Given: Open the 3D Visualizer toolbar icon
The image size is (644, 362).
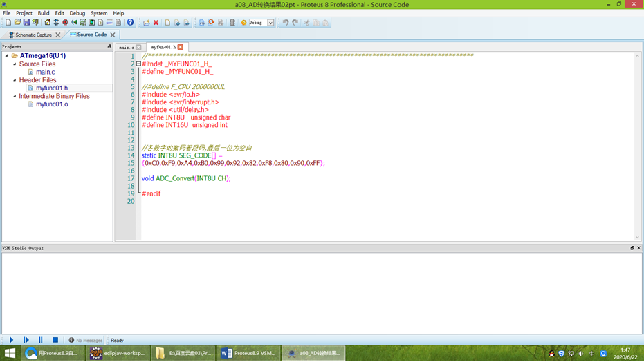Looking at the screenshot, I should click(x=74, y=23).
